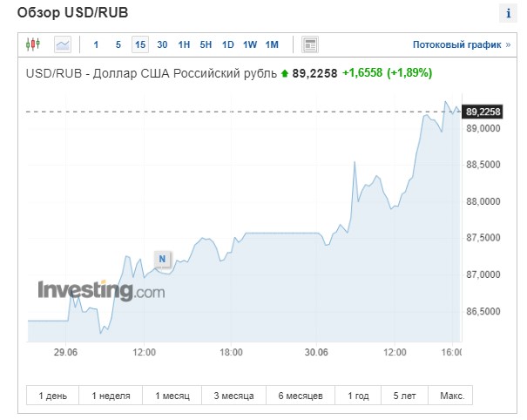Switch to candlestick chart type
Screen dimensions: 527x420
pos(33,44)
